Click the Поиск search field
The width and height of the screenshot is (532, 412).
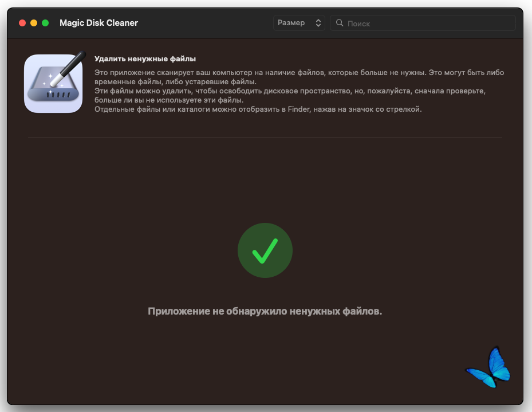point(423,23)
